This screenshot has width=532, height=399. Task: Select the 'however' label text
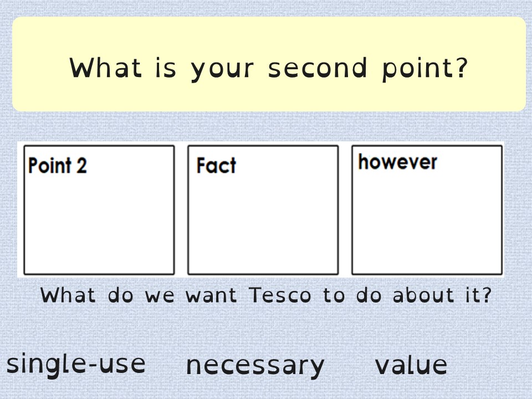(x=398, y=162)
